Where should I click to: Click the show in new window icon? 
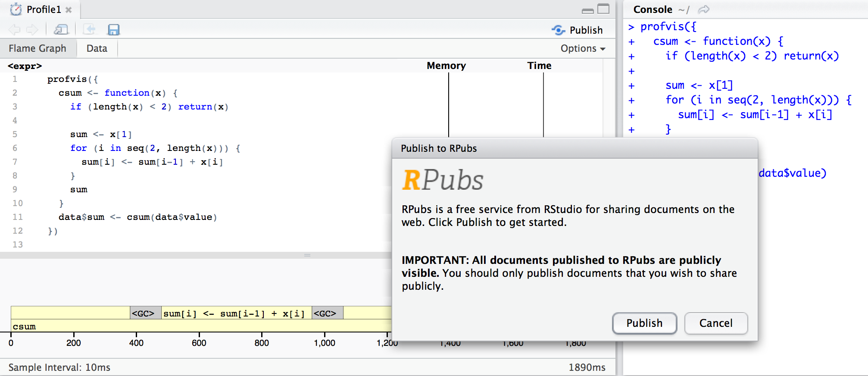61,29
